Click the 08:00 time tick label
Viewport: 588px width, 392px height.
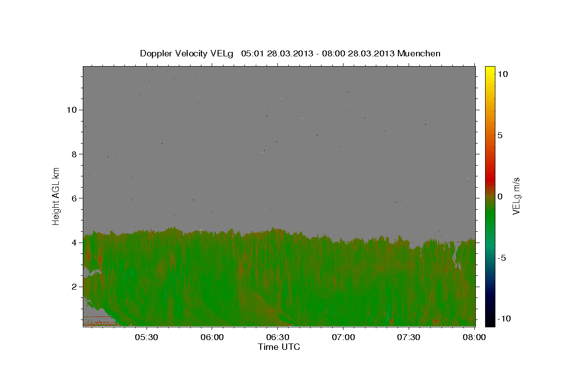[475, 337]
